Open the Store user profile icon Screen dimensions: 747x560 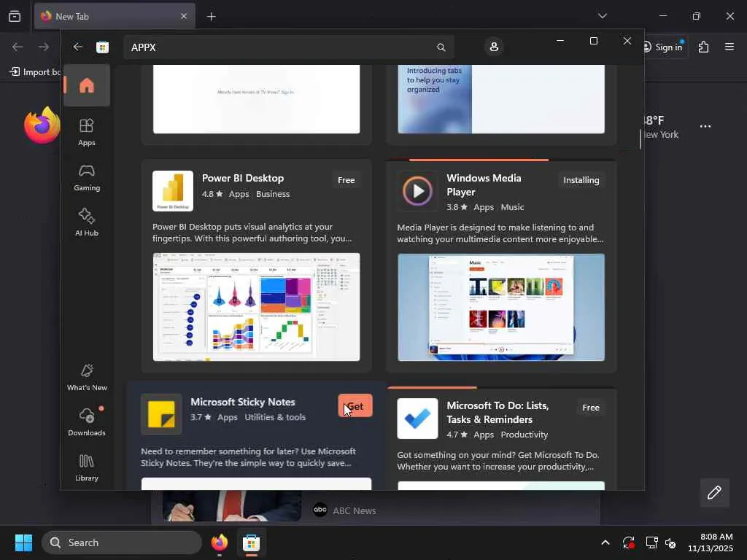494,47
